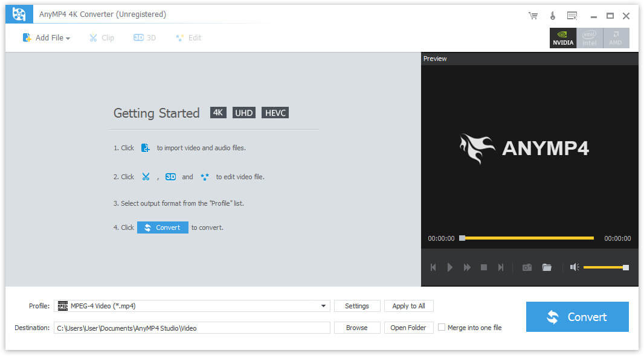The width and height of the screenshot is (644, 356).
Task: Adjust the volume slider
Action: [x=606, y=267]
